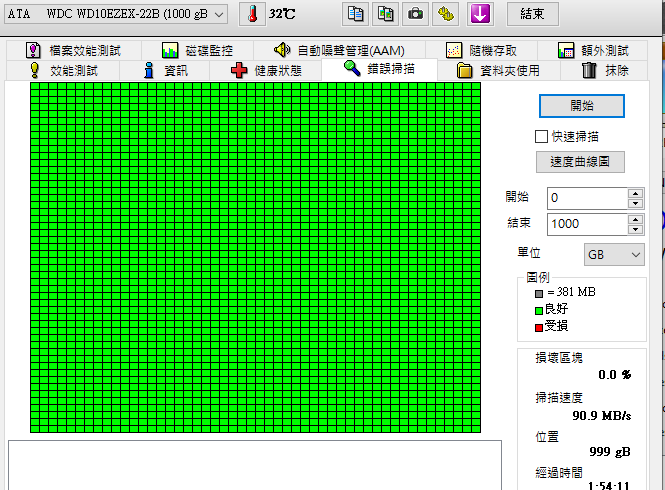Switch to the 磁碟監控 tab
The image size is (665, 490).
(197, 50)
